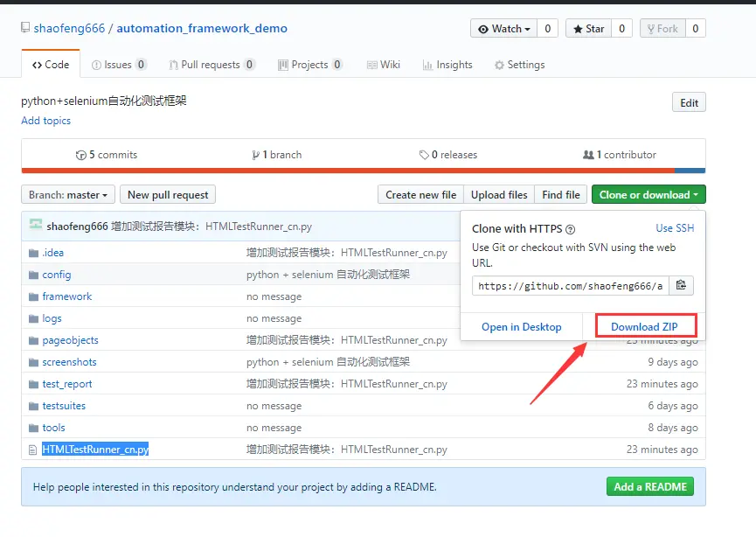
Task: Click the test_report folder icon
Action: pos(33,384)
